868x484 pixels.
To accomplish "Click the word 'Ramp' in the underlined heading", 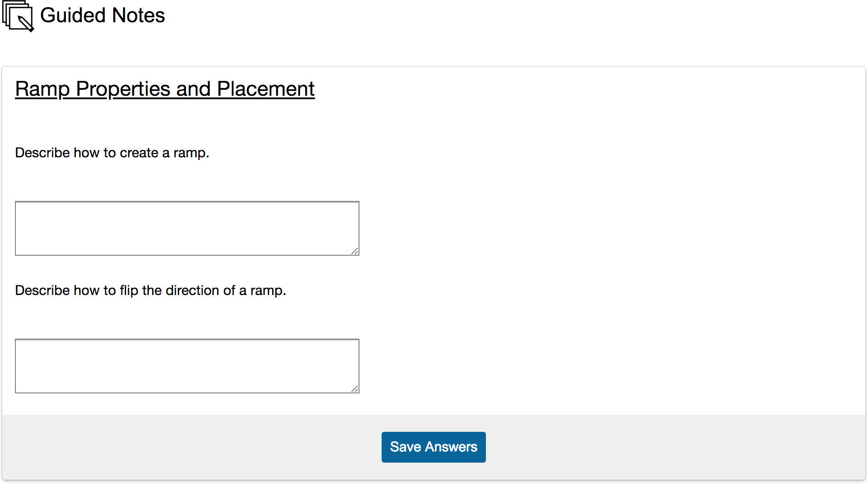I will (x=42, y=89).
